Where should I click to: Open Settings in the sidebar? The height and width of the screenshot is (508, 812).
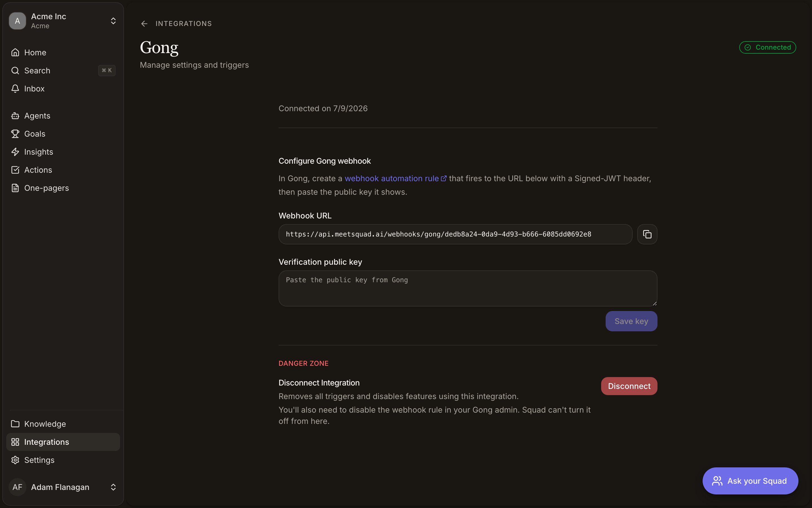pos(63,460)
